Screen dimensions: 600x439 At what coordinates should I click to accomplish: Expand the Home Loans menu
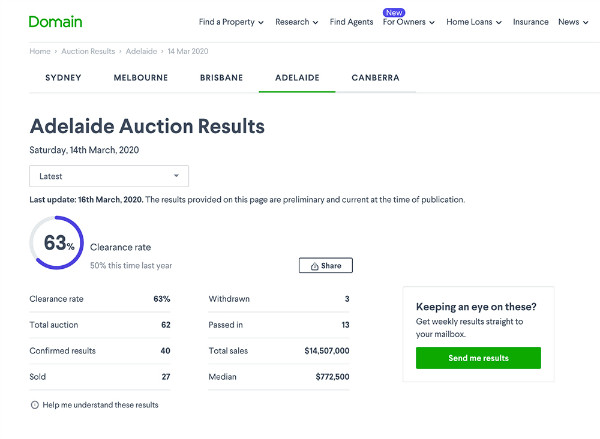pos(474,22)
